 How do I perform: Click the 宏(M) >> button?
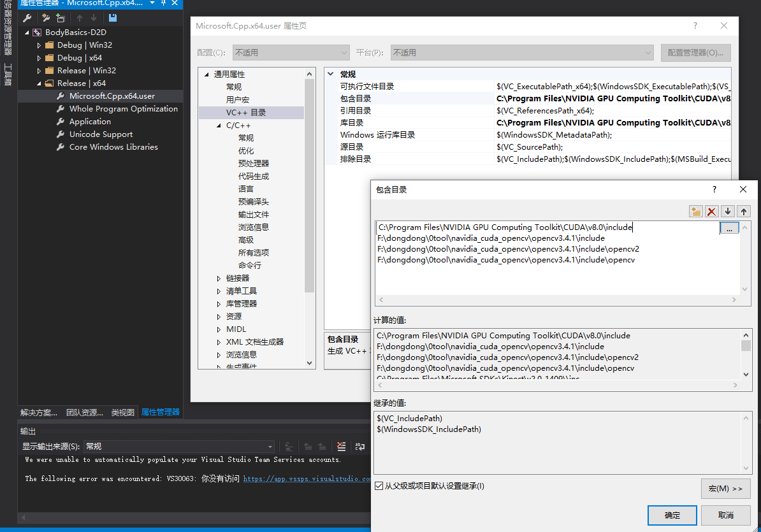tap(725, 488)
